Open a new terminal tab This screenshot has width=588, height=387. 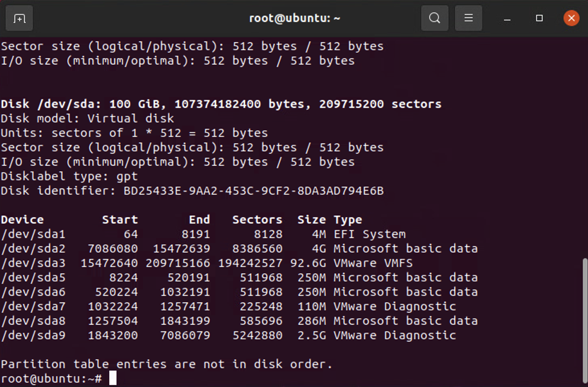19,18
